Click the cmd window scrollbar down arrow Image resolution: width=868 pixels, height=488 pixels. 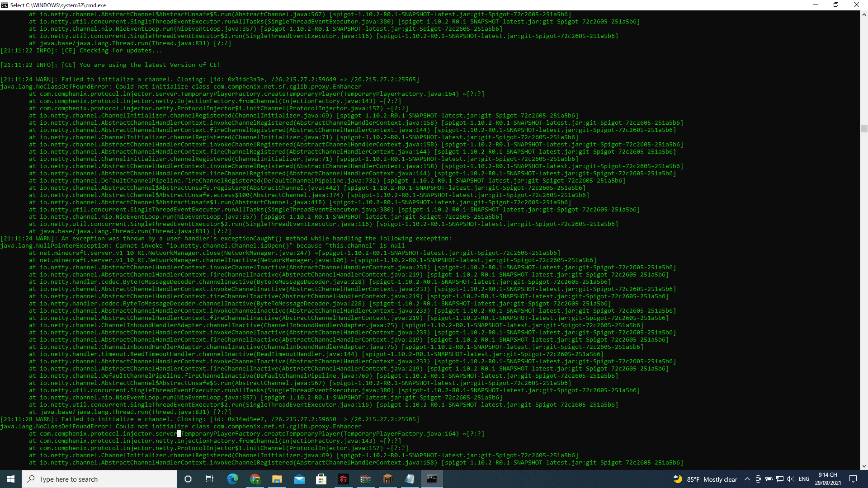pyautogui.click(x=864, y=466)
